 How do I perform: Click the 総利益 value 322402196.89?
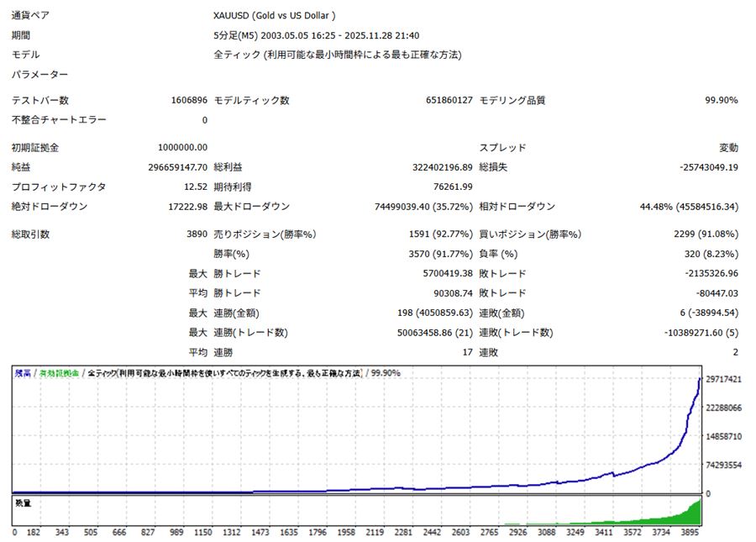coord(443,167)
